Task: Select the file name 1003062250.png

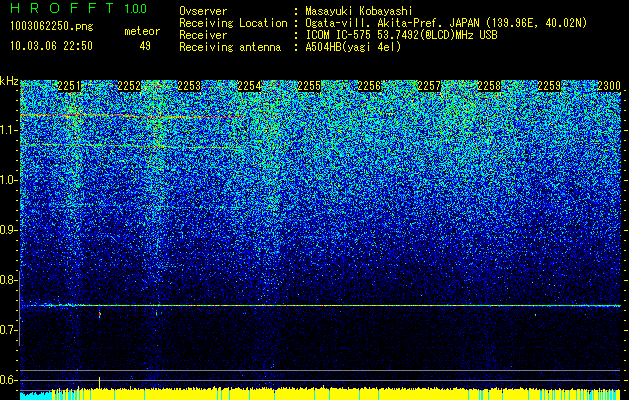Action: pyautogui.click(x=52, y=27)
